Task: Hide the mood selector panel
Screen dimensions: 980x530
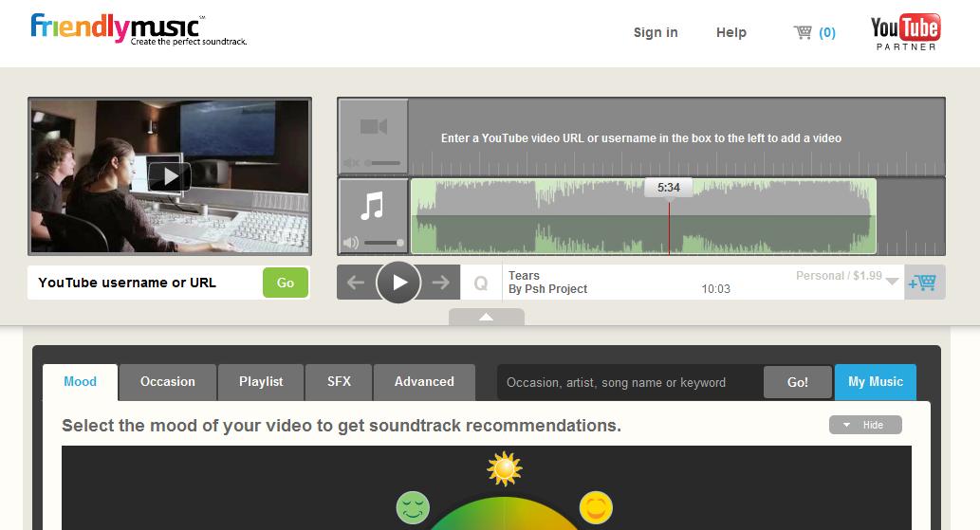Action: click(x=865, y=425)
